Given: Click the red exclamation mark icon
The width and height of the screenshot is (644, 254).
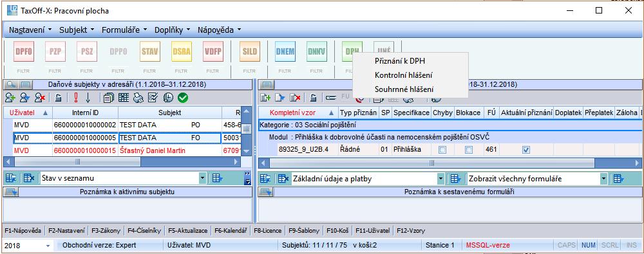Looking at the screenshot, I should tap(76, 98).
